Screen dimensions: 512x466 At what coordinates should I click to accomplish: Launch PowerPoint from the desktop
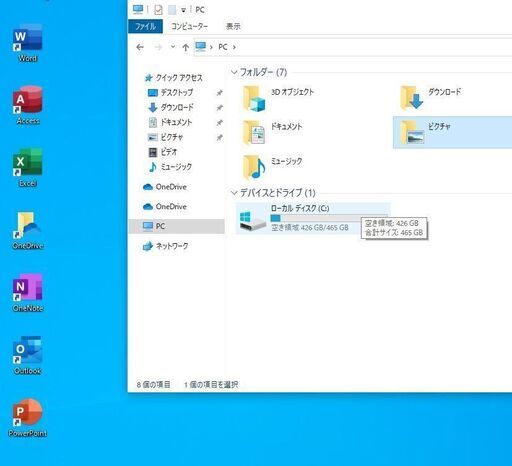tap(28, 418)
